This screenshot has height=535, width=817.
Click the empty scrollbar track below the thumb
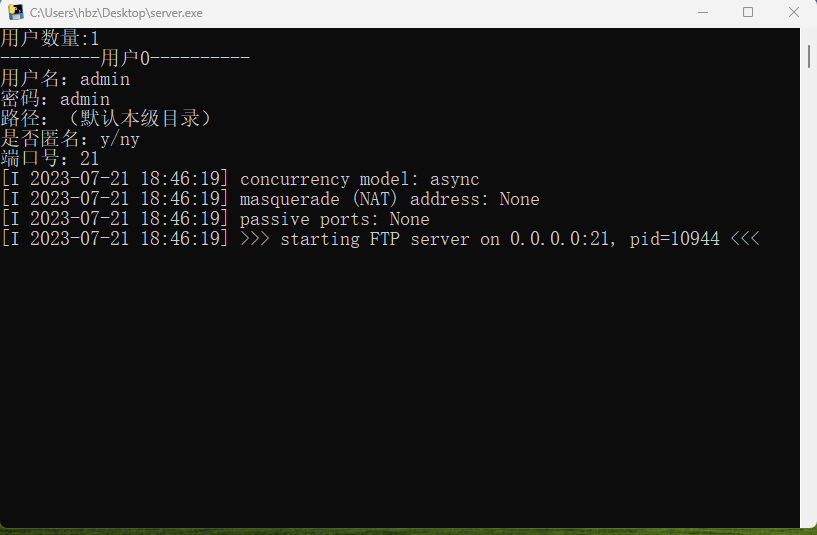tap(808, 300)
